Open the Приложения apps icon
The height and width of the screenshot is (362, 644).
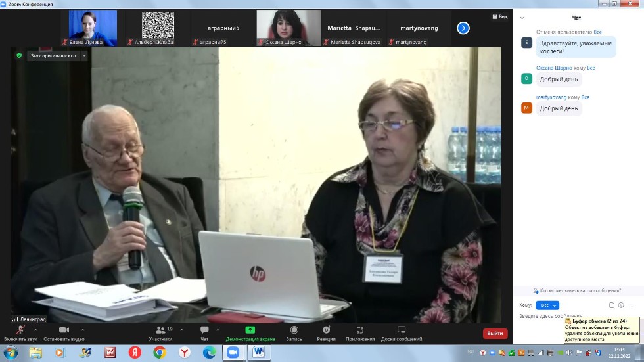pos(359,332)
